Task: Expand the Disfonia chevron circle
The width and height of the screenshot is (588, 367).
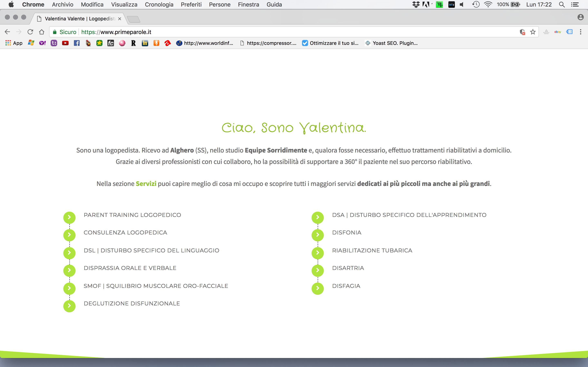Action: click(317, 235)
